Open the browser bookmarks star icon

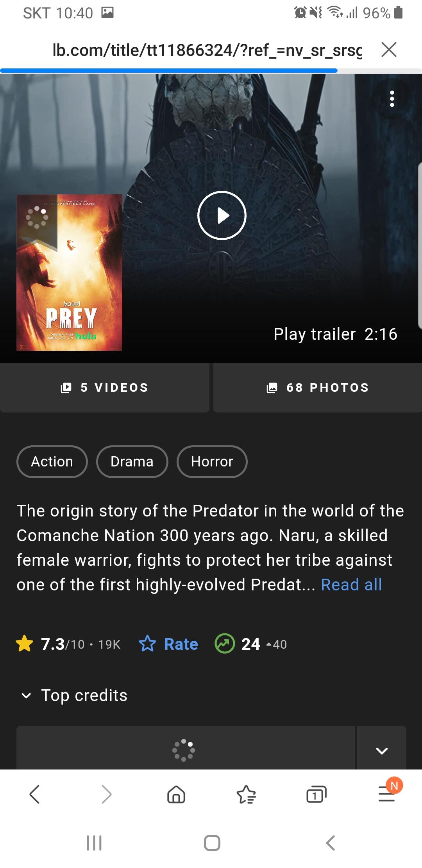246,794
